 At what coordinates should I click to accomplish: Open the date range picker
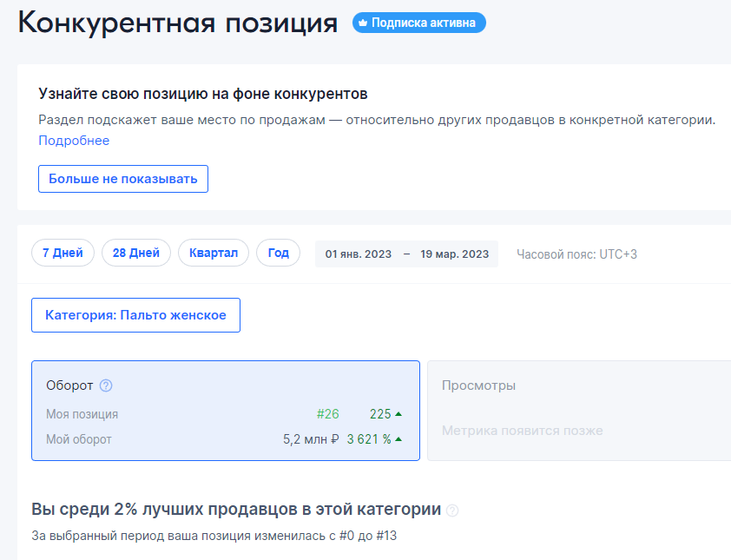pos(406,254)
